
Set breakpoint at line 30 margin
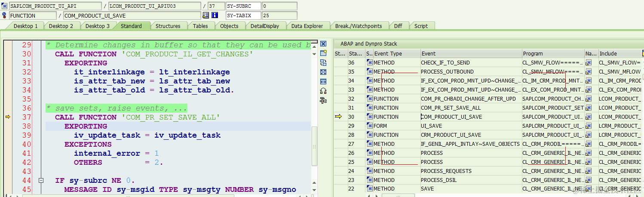pyautogui.click(x=7, y=54)
